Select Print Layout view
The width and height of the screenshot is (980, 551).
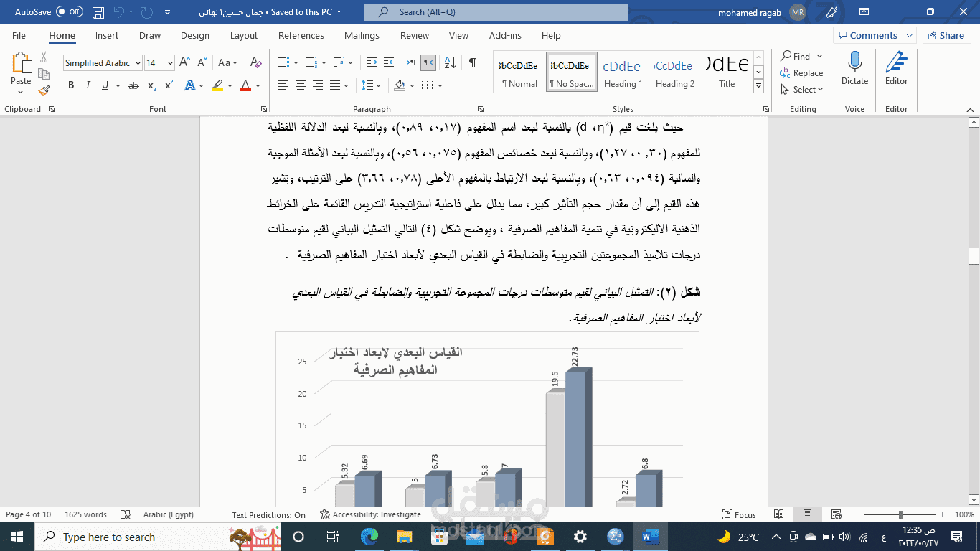[x=807, y=514]
